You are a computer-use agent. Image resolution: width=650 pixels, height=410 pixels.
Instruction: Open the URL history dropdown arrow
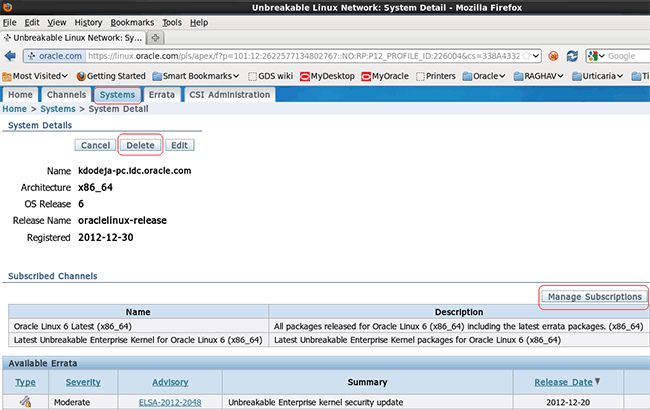[x=536, y=56]
